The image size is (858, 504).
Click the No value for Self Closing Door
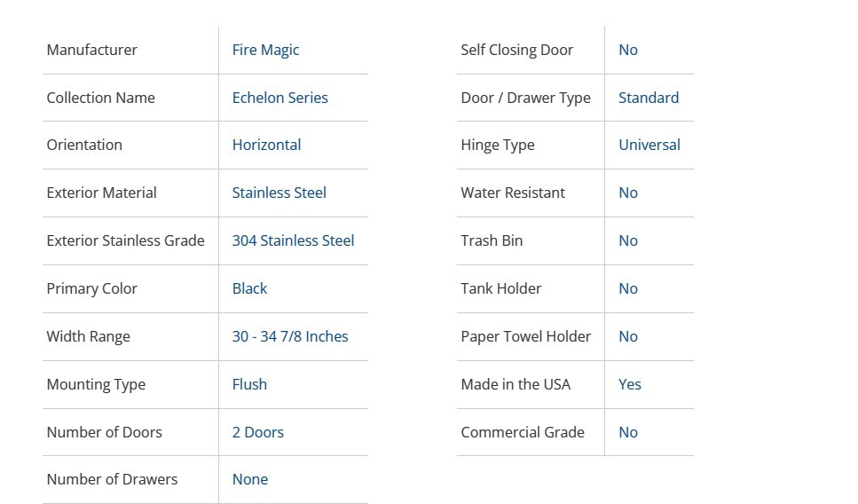627,50
